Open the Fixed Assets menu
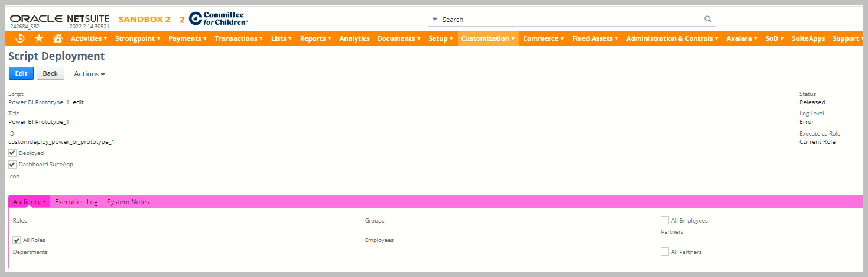Viewport: 868px width, 277px height. [x=595, y=38]
